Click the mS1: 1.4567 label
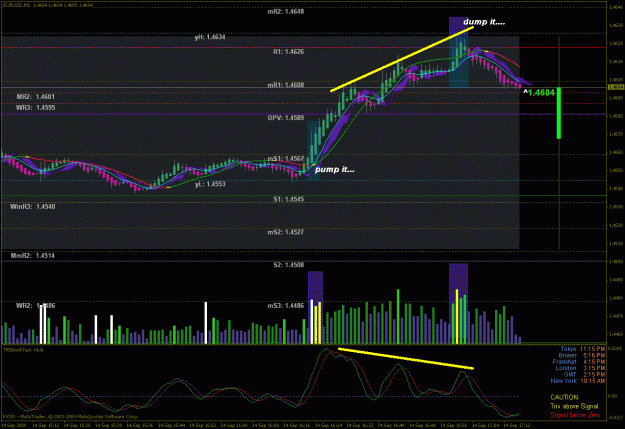 pos(286,159)
